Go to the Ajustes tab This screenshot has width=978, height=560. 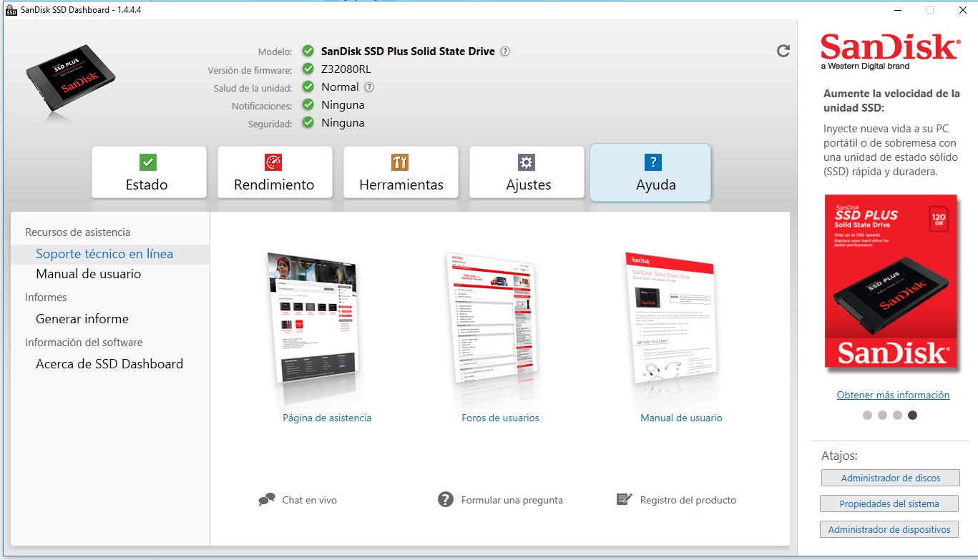[527, 172]
